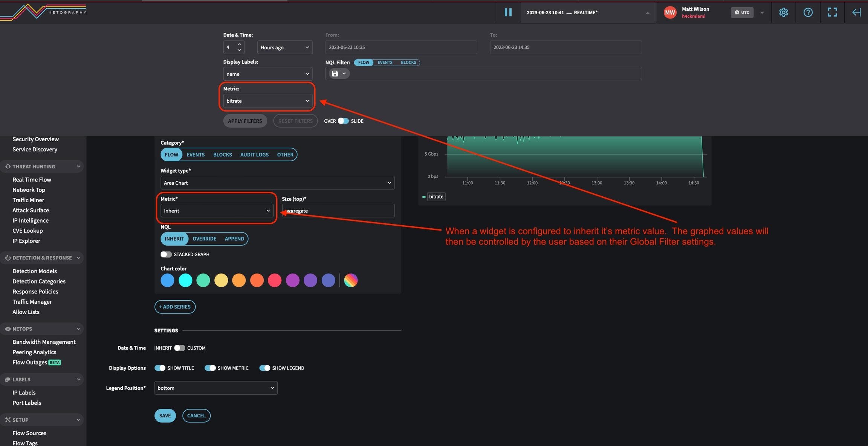Click the Apply Filters button
Viewport: 868px width, 446px height.
(245, 121)
